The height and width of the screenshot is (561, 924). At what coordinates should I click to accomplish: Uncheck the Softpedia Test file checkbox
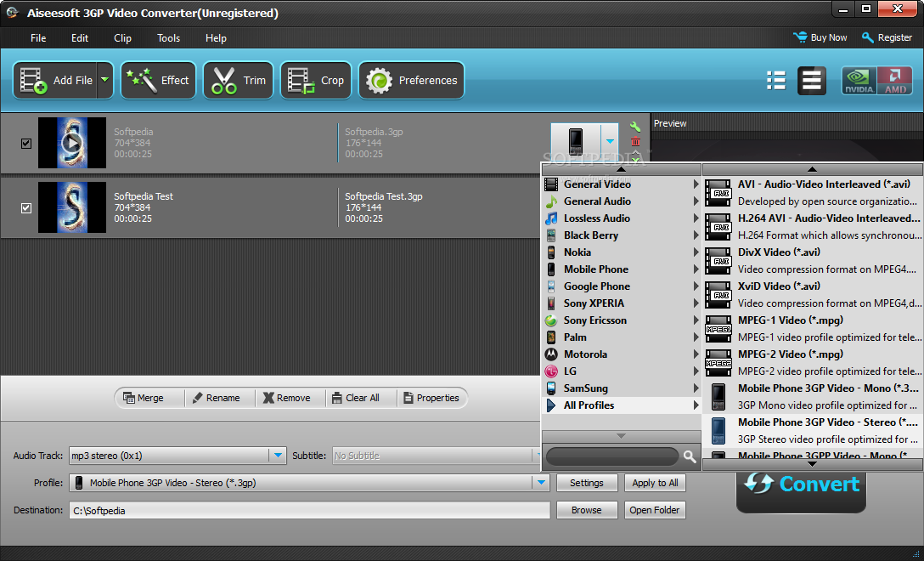click(x=26, y=207)
